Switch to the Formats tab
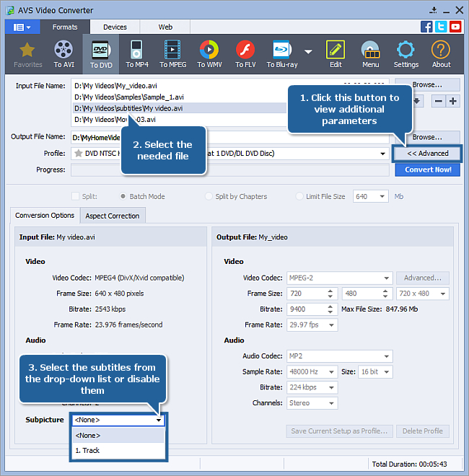 point(65,27)
